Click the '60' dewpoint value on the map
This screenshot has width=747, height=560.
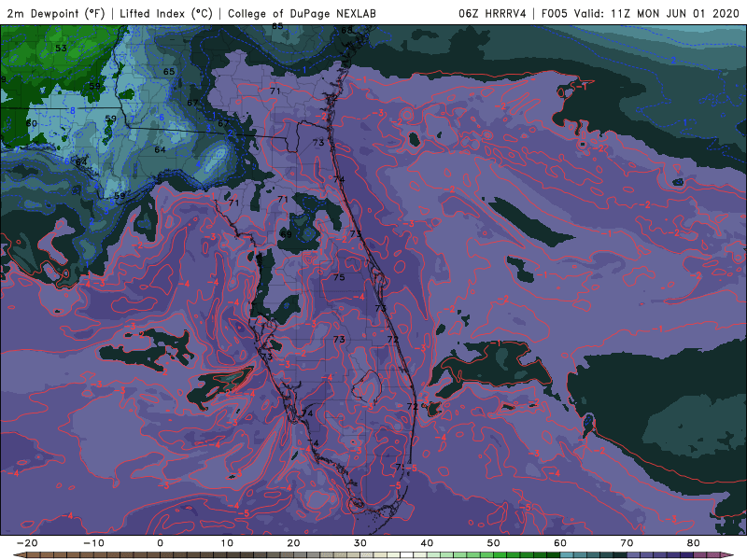pyautogui.click(x=32, y=123)
